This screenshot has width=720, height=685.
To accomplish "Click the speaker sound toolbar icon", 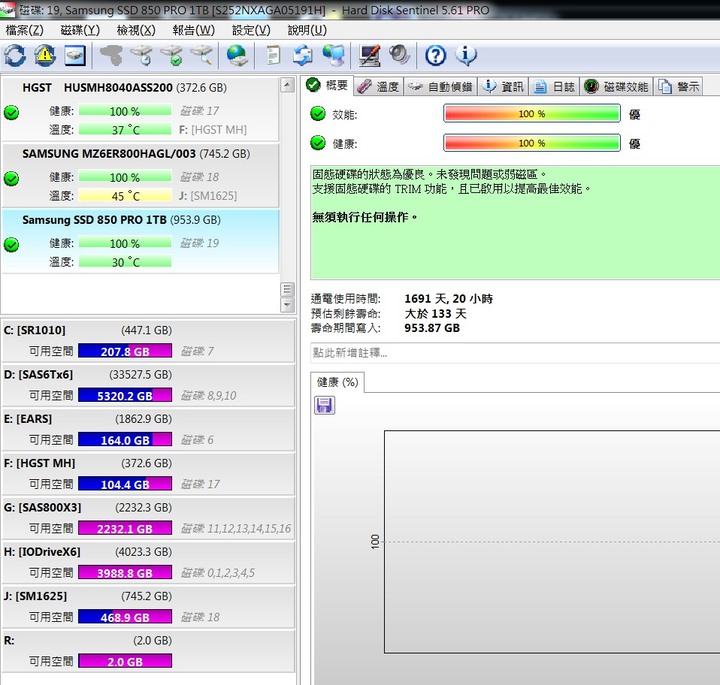I will [x=399, y=56].
